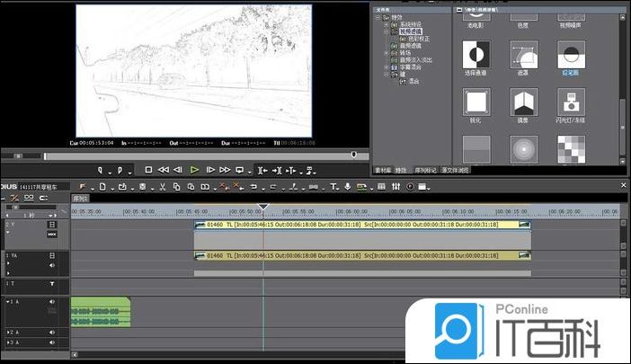Collapse the root Effects (特效) tree node
The height and width of the screenshot is (364, 631).
click(x=378, y=16)
